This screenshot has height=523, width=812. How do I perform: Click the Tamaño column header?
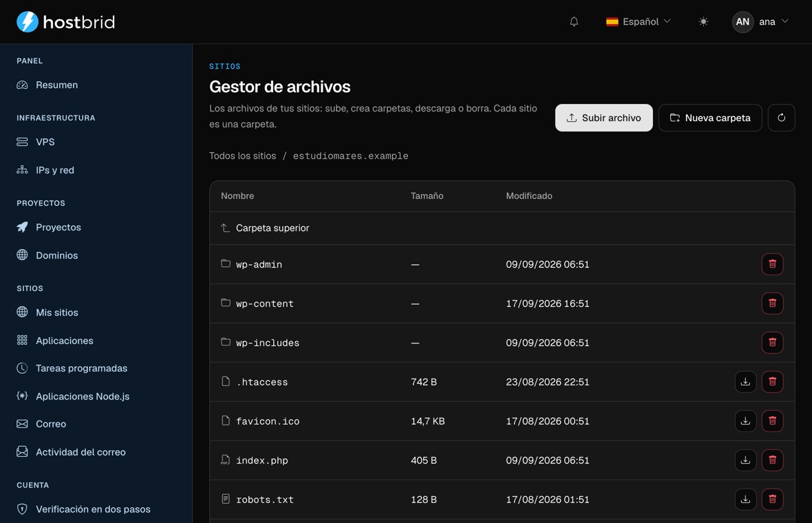pos(427,195)
